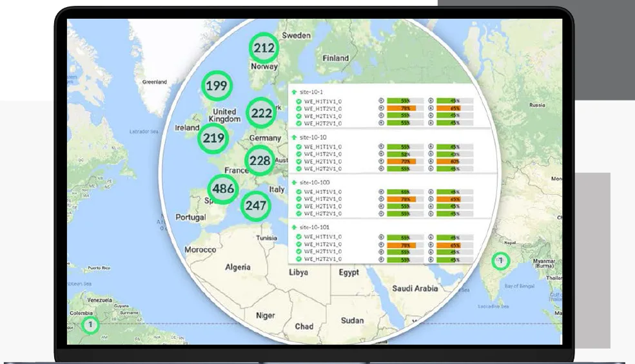Select WE_H2T1V1_0 under site-10-1

tap(323, 116)
